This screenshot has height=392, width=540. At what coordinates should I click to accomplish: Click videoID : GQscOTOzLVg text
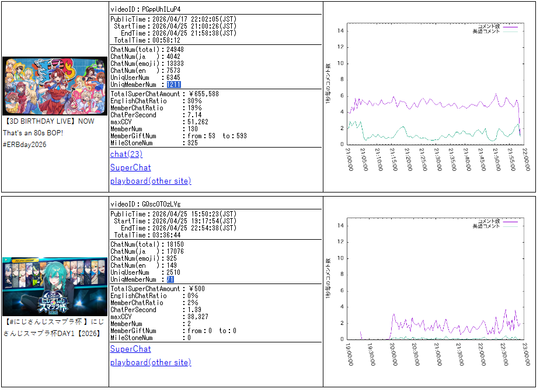point(145,204)
